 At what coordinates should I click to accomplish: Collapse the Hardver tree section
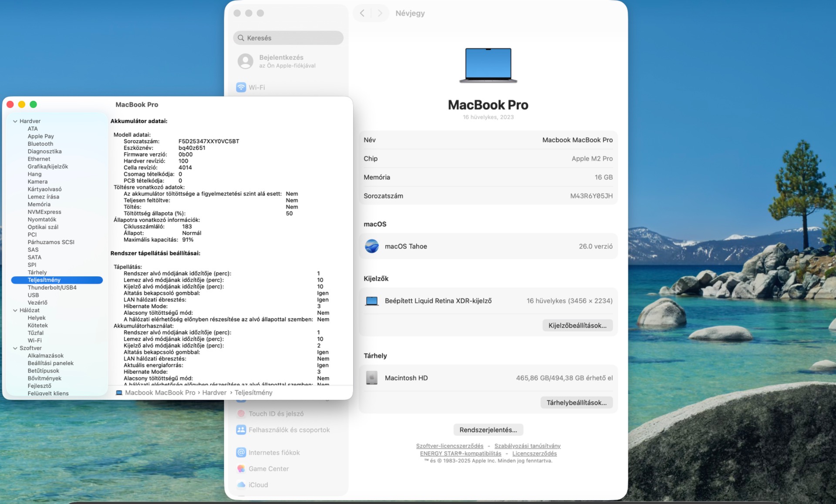click(15, 121)
